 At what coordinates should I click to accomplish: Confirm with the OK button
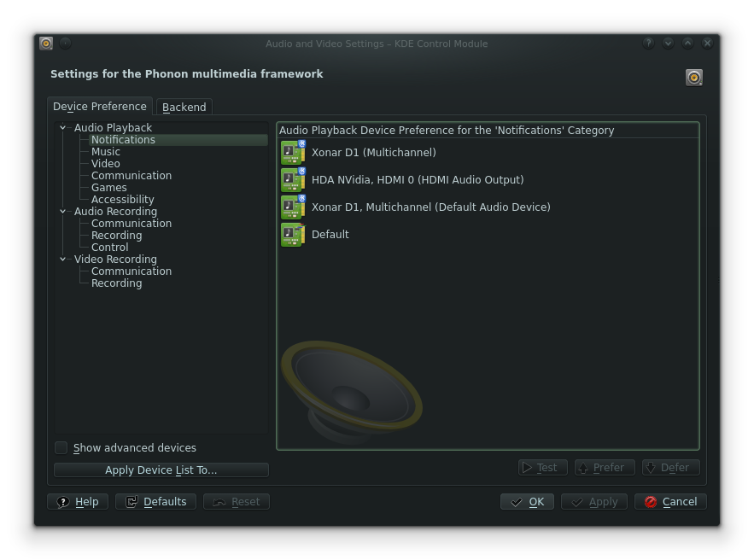tap(527, 502)
